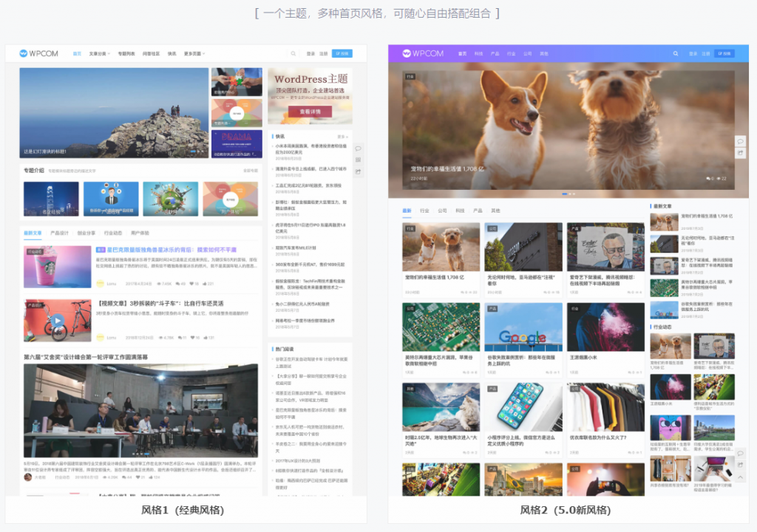Click lower share icon near Style 2 bottom
Image resolution: width=757 pixels, height=532 pixels.
click(740, 465)
